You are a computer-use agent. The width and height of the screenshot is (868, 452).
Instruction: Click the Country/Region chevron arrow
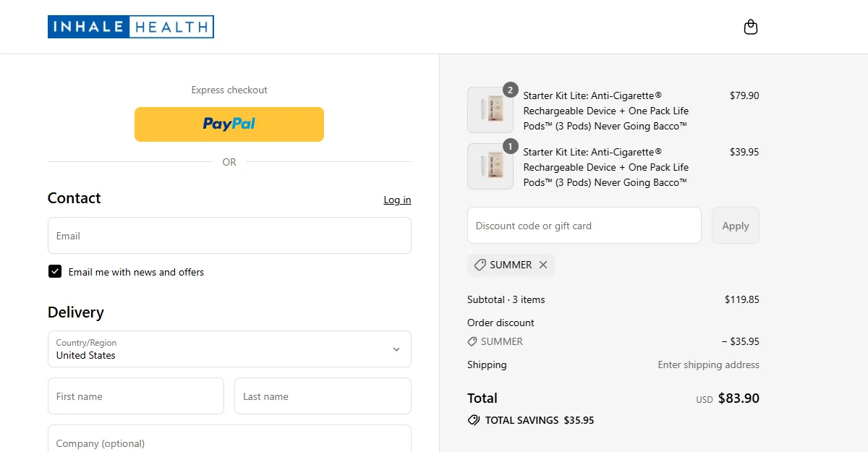pos(396,349)
